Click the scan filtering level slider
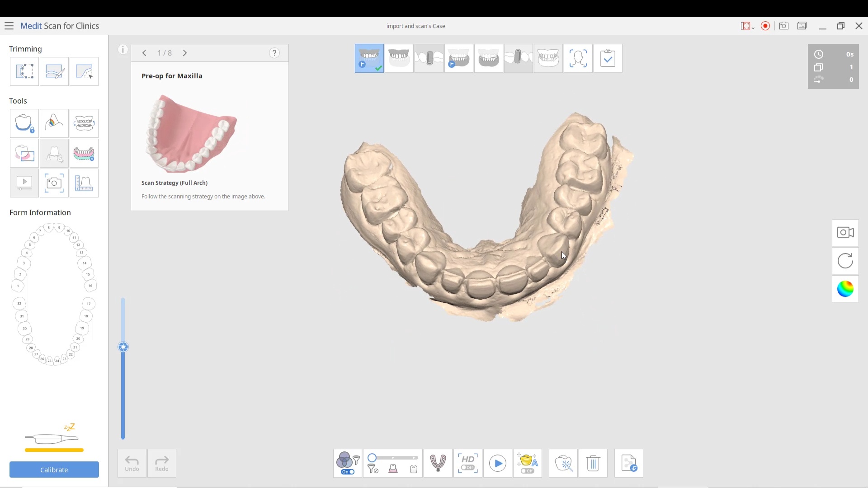 pyautogui.click(x=392, y=458)
